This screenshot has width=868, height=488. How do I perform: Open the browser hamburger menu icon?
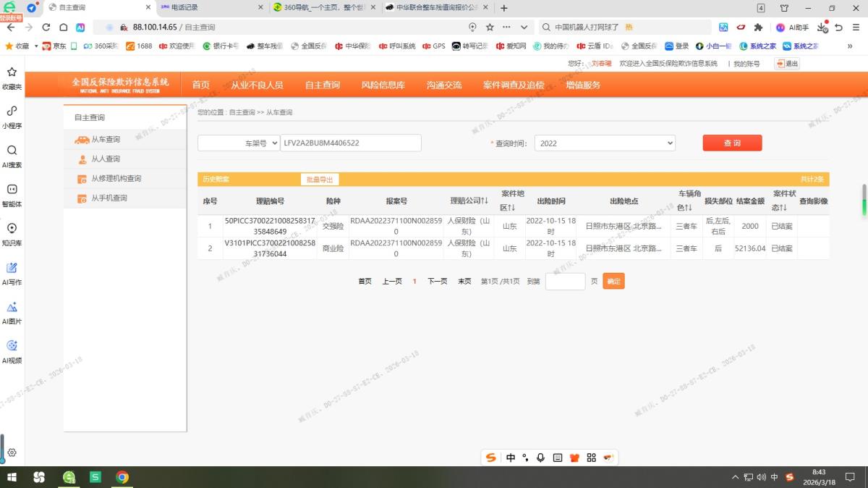click(856, 27)
